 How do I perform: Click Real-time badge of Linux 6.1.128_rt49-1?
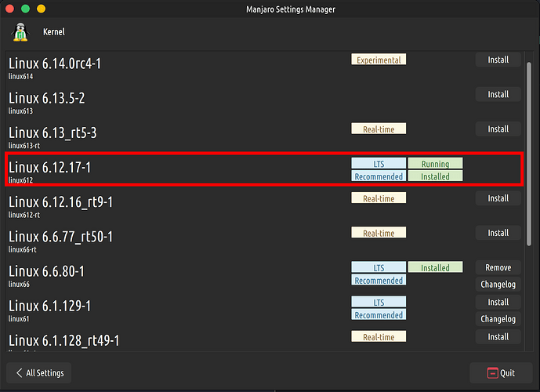tap(379, 336)
